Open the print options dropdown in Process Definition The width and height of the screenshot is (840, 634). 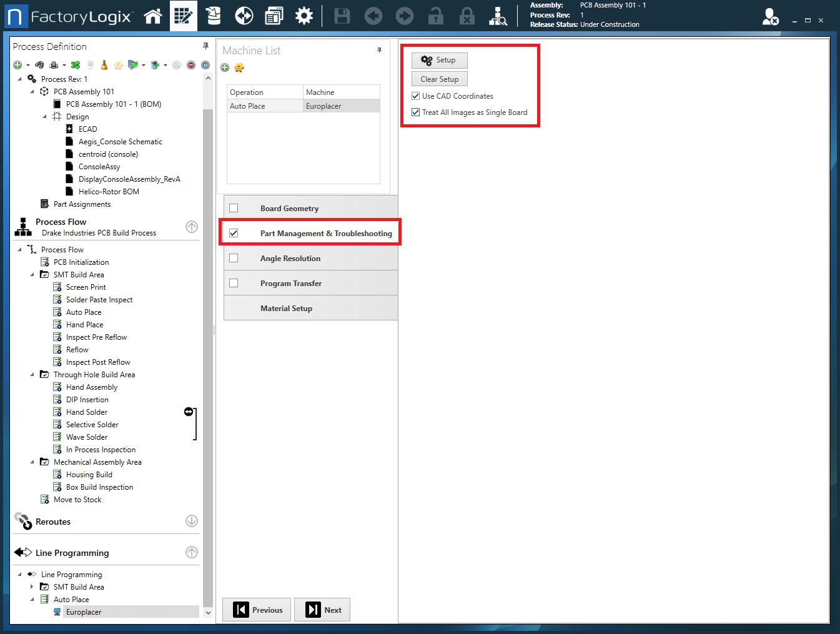(63, 64)
